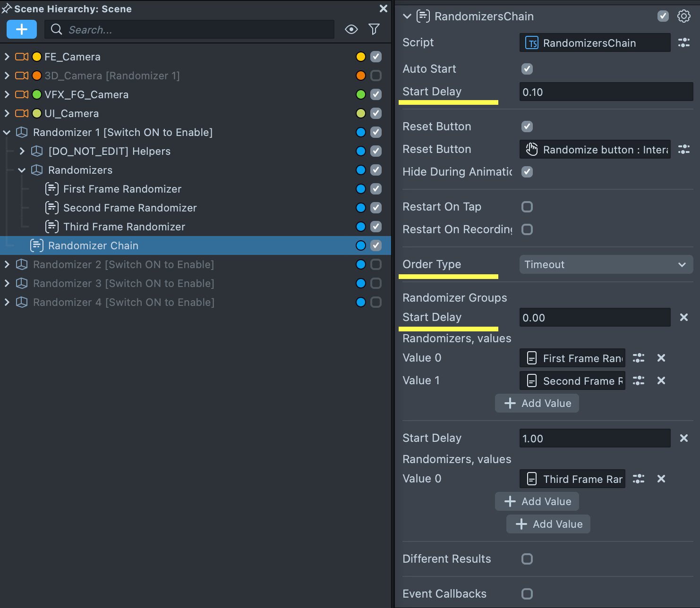Open the RandomizersChain component settings gear

point(683,17)
